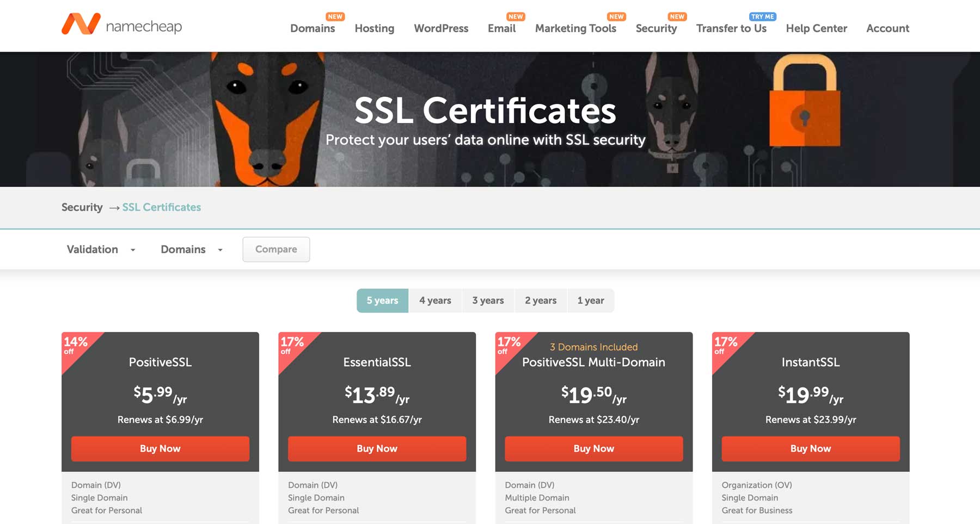Select the 2 years pricing option
Image resolution: width=980 pixels, height=524 pixels.
click(x=540, y=300)
